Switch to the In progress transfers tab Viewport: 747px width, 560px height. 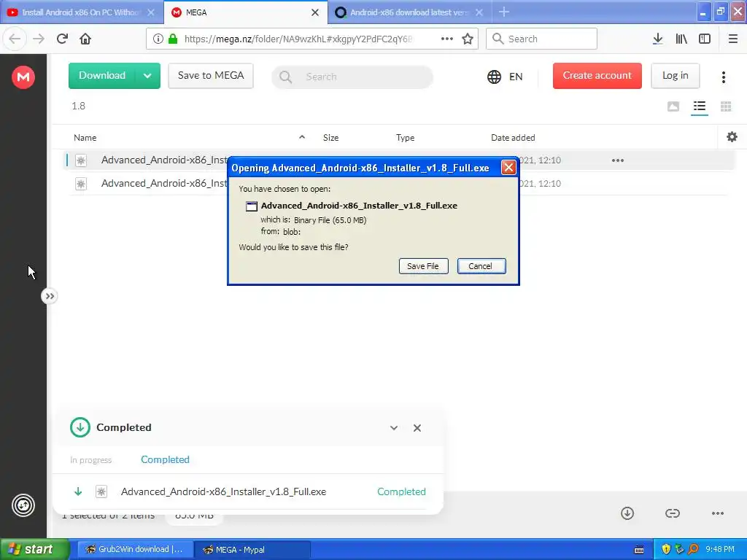click(90, 460)
